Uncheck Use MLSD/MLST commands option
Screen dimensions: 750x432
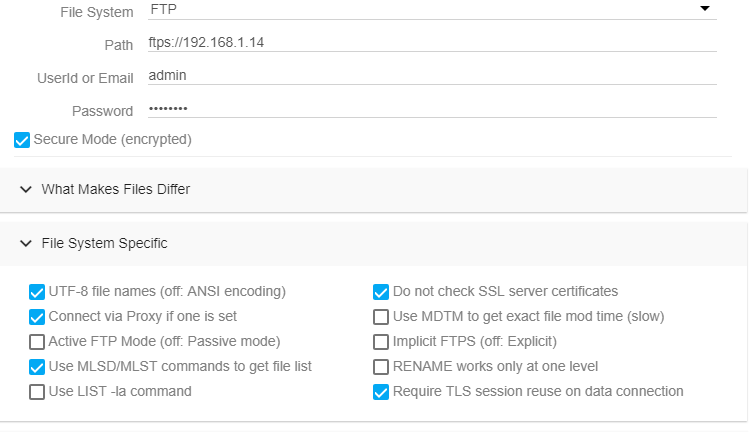(38, 367)
